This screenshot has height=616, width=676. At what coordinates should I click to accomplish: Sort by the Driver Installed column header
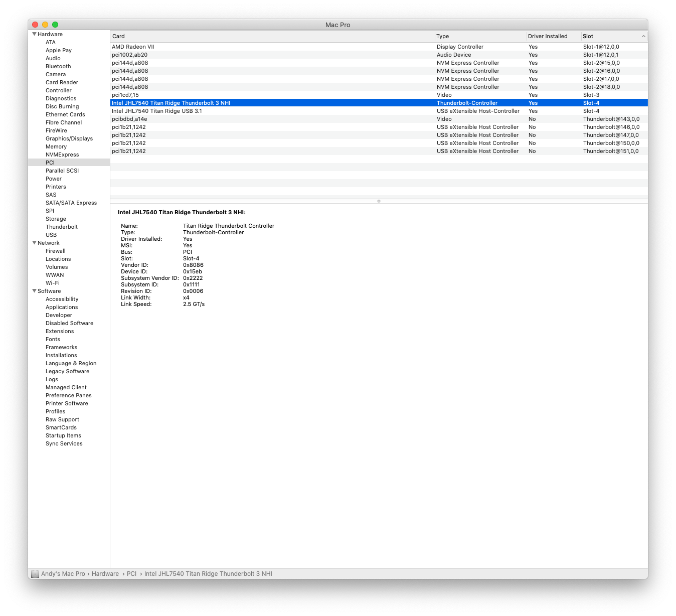[554, 36]
